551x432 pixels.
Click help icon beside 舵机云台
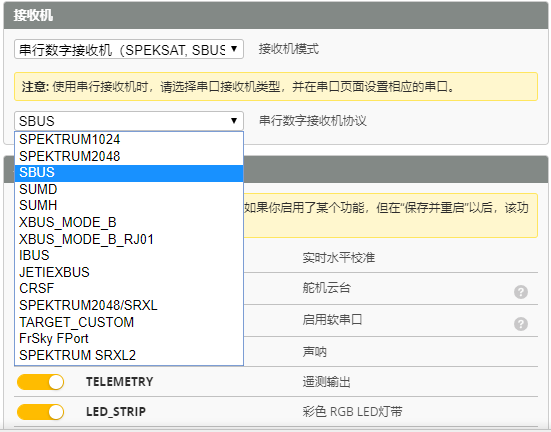pos(520,292)
